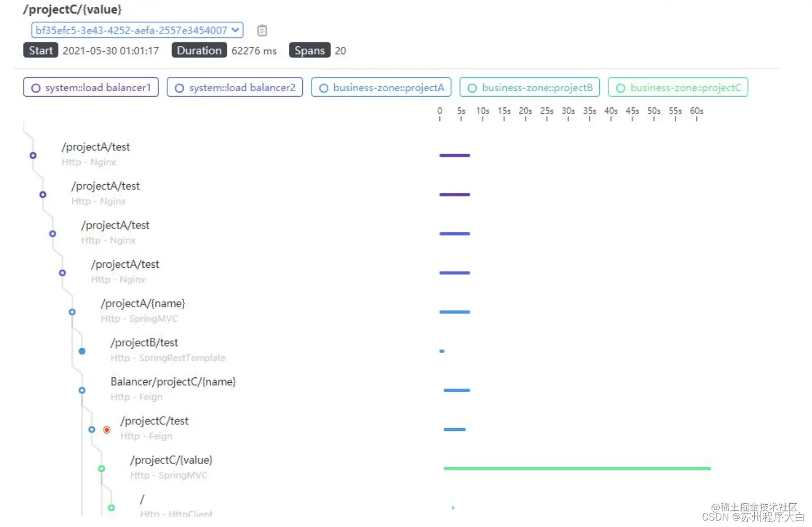Click the short /projectB/test duration bar
This screenshot has height=527, width=812.
pos(442,351)
